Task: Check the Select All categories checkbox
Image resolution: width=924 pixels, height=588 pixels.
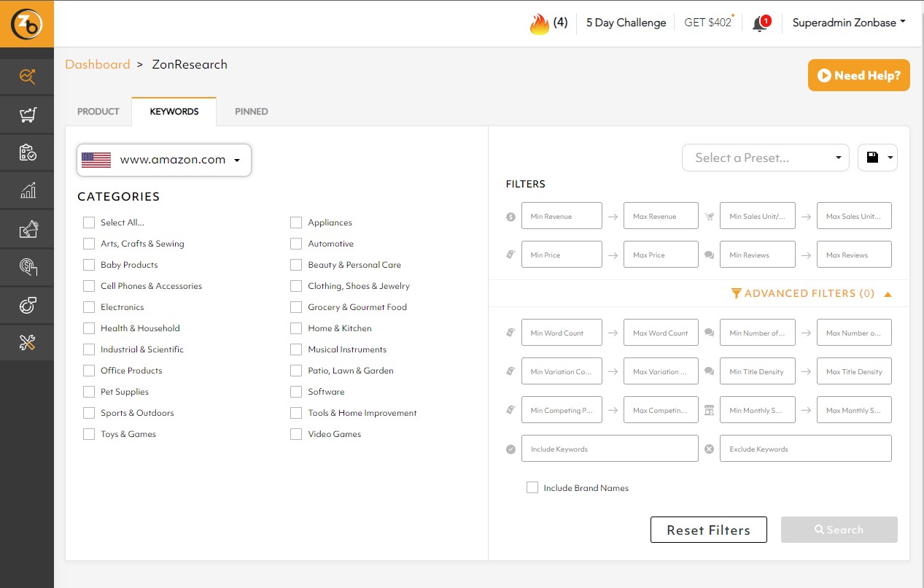Action: pyautogui.click(x=89, y=222)
